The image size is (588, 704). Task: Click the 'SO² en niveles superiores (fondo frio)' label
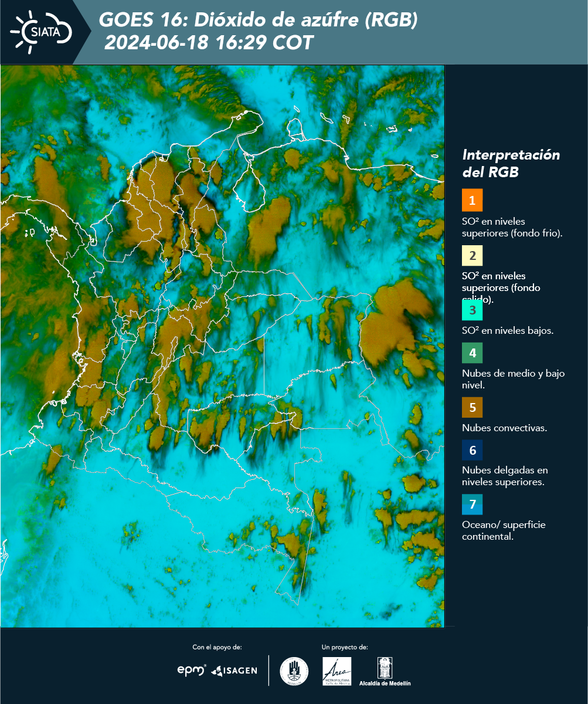pos(512,227)
